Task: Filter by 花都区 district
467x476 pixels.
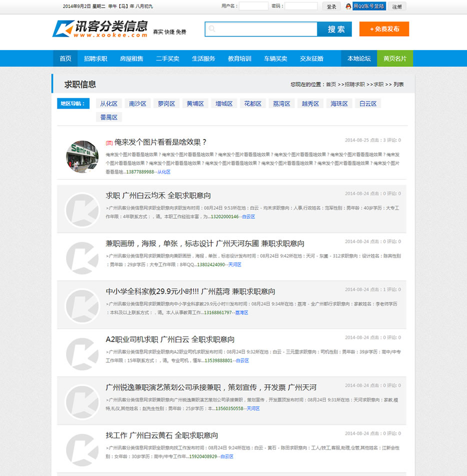Action: point(253,104)
